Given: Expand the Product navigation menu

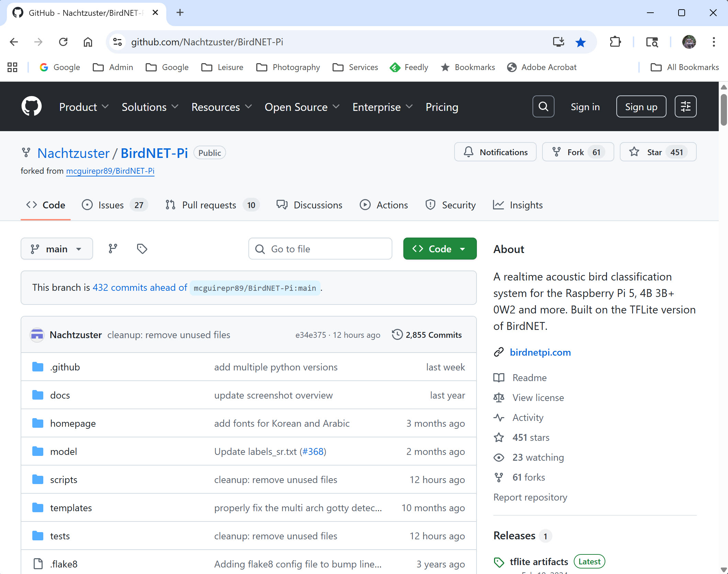Looking at the screenshot, I should click(84, 107).
